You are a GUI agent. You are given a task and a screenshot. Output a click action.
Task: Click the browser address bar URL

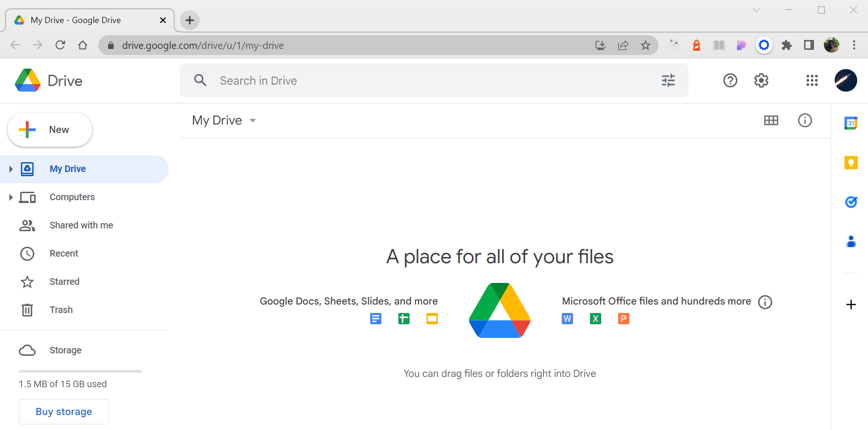tap(203, 45)
